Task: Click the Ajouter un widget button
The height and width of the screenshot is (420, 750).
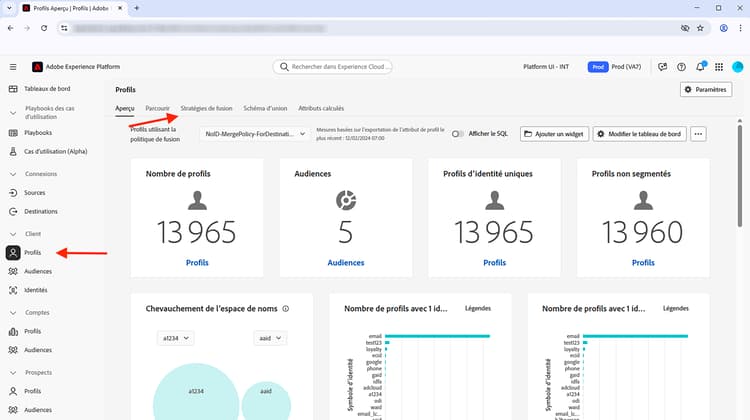Action: (x=554, y=134)
